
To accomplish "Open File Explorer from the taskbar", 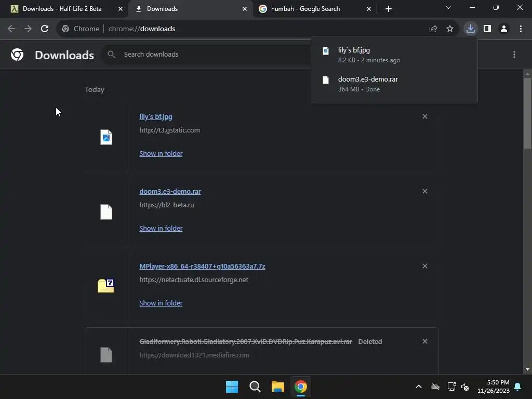I will pyautogui.click(x=277, y=387).
